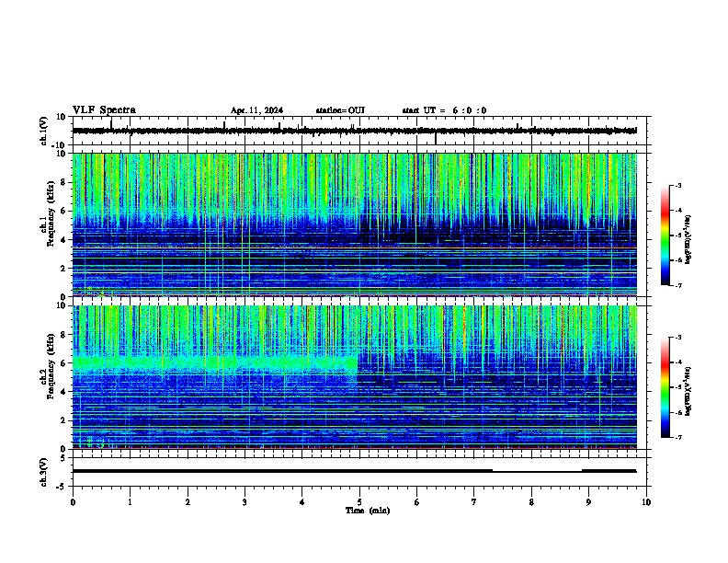
Task: Click the station=OUI label
Action: (x=340, y=110)
